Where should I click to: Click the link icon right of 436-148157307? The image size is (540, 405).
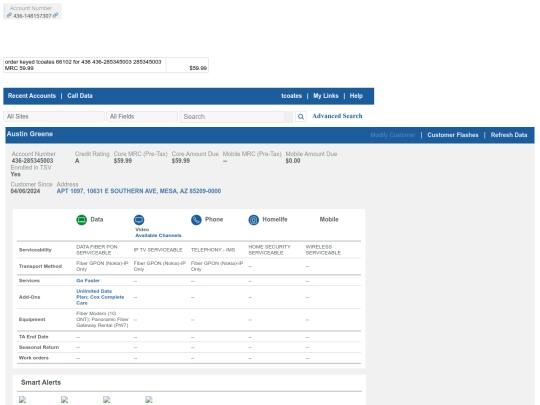point(55,15)
